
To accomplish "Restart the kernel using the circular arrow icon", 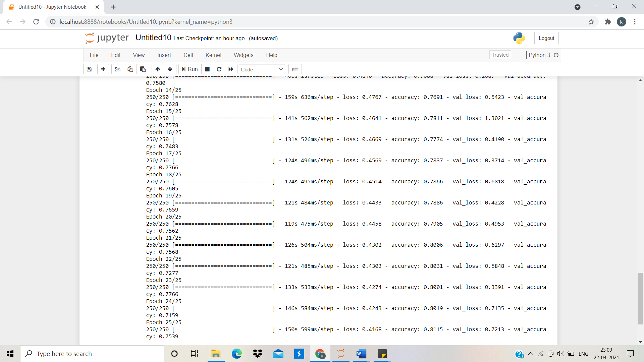I will click(x=219, y=69).
